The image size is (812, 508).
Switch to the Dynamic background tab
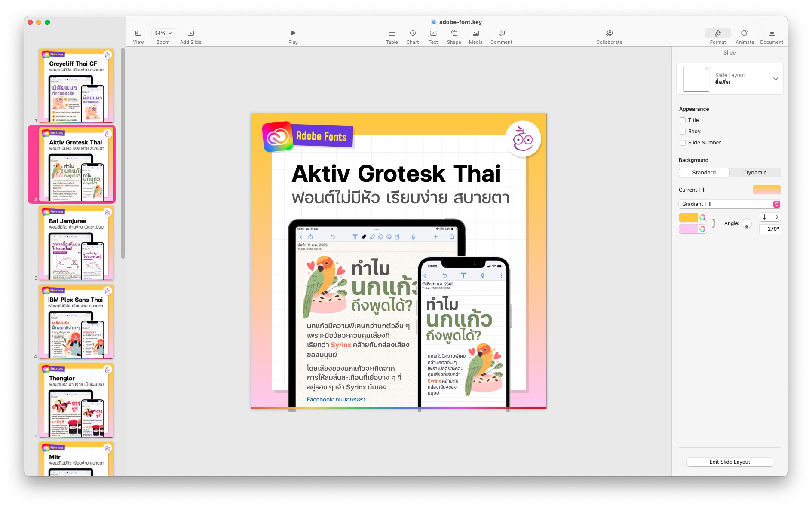tap(755, 173)
